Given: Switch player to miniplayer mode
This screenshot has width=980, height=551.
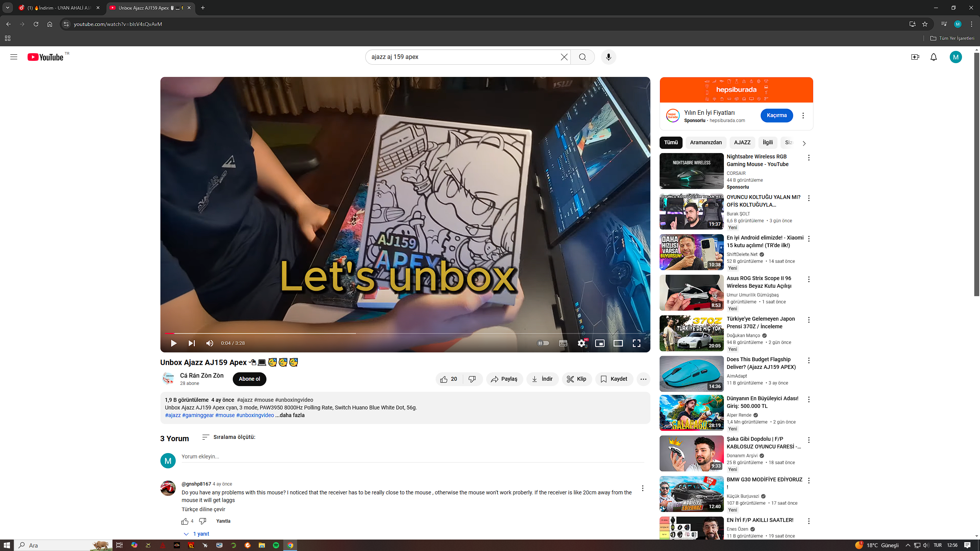Looking at the screenshot, I should tap(599, 343).
